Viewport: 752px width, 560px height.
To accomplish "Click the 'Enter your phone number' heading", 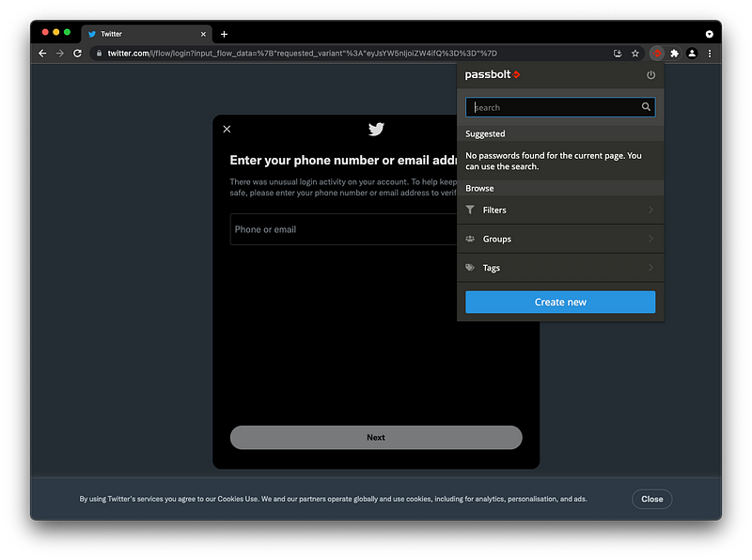I will pyautogui.click(x=343, y=160).
